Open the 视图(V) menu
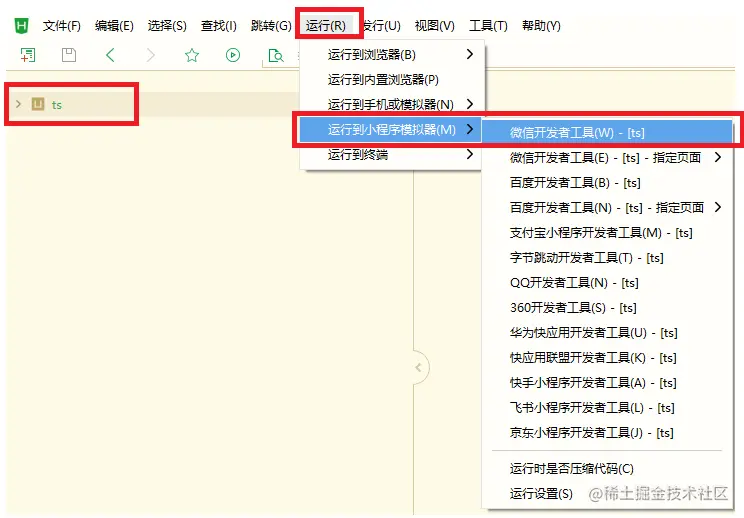Image resolution: width=744 pixels, height=518 pixels. pos(435,26)
